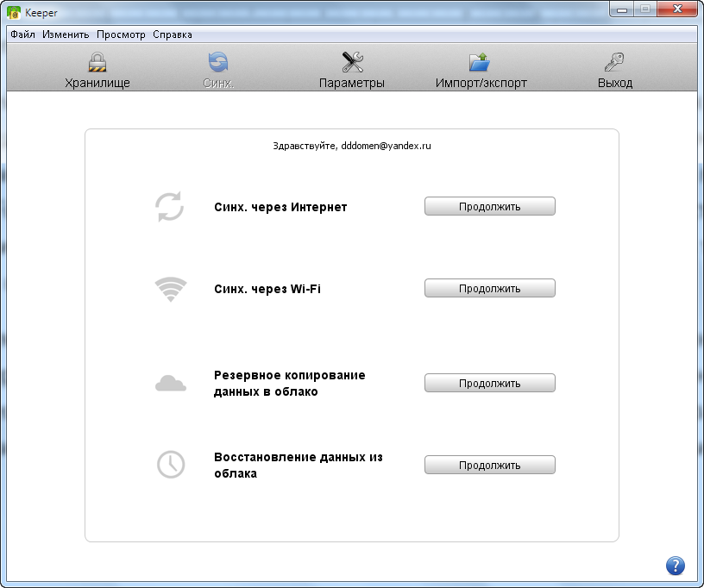This screenshot has width=704, height=588.
Task: Click the clock restore icon
Action: (171, 465)
